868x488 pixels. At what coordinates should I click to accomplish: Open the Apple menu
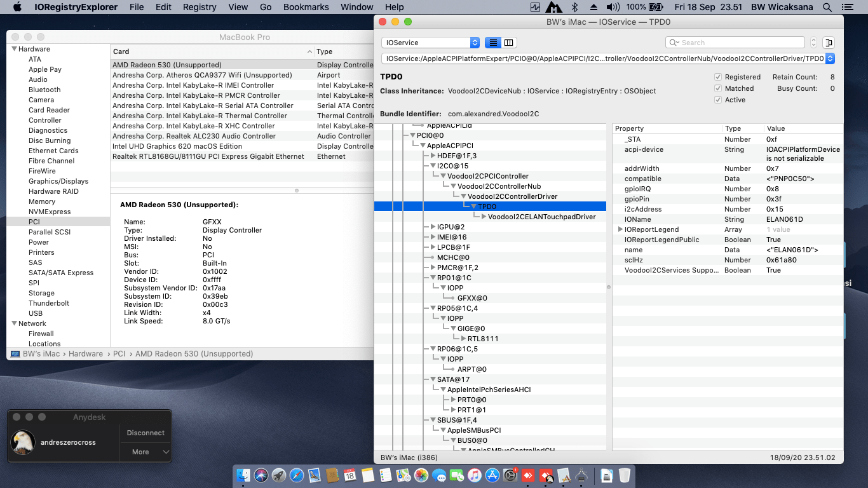(17, 7)
